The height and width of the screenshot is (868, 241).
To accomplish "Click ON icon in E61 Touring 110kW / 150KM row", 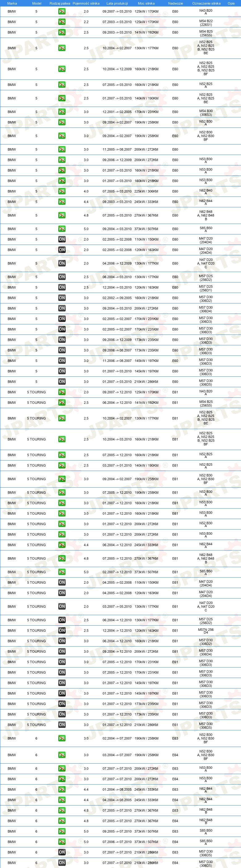I will coord(62,582).
